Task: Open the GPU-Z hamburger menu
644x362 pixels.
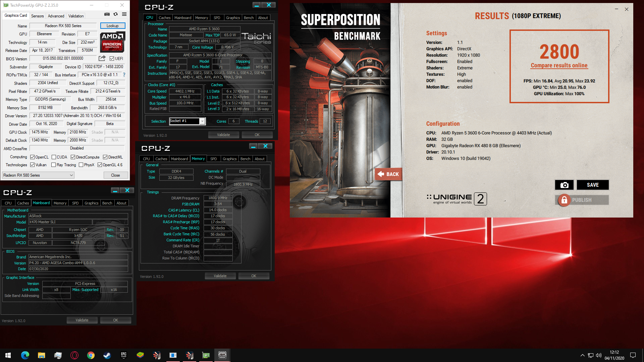Action: (124, 14)
